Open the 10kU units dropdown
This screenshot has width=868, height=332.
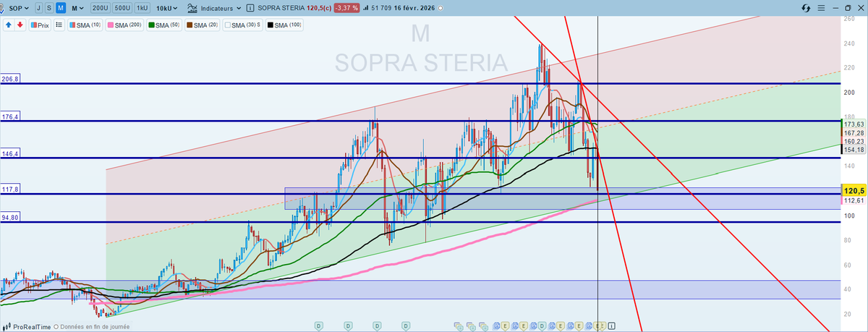coord(168,8)
